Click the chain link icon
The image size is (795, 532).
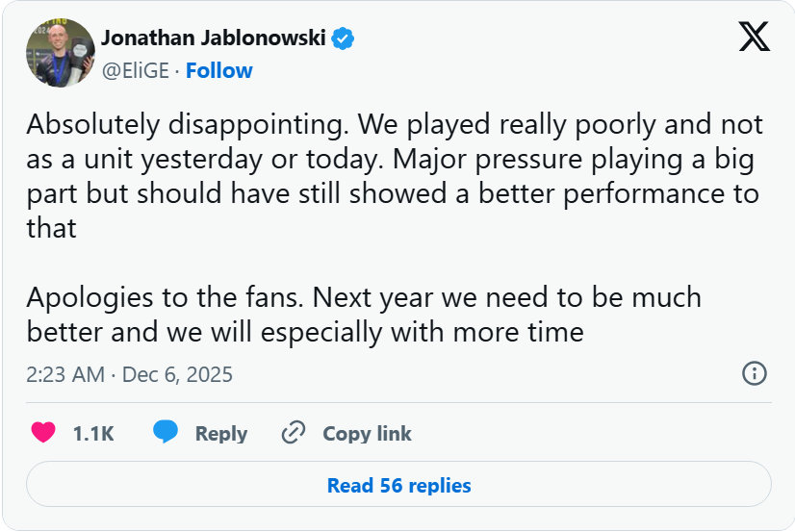(294, 433)
